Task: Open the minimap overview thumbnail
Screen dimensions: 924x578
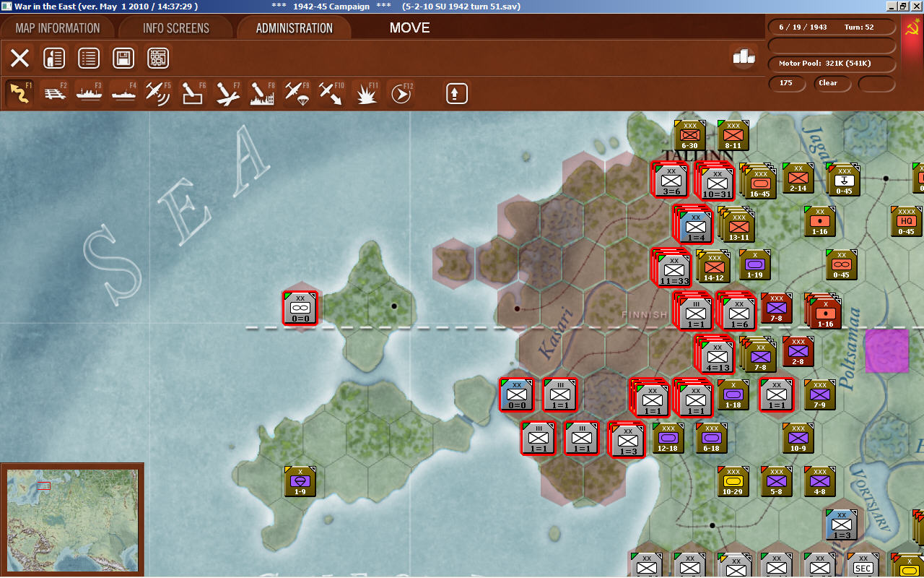Action: click(x=71, y=521)
